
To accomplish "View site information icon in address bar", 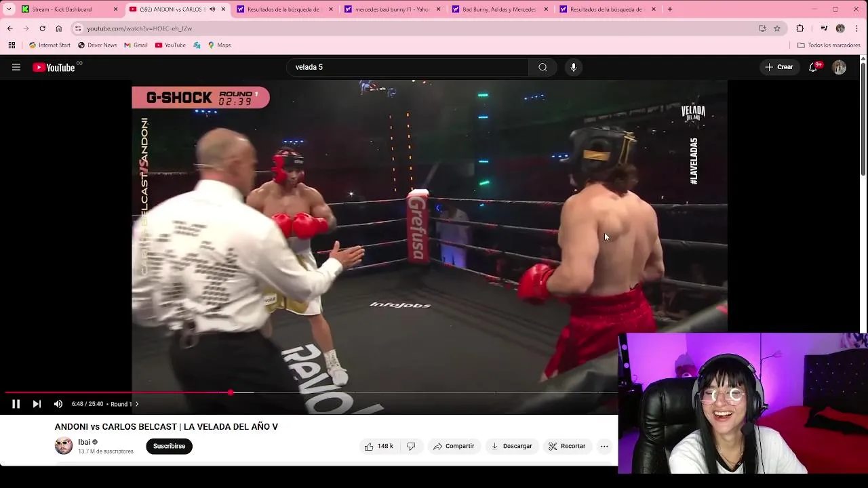I will (78, 28).
